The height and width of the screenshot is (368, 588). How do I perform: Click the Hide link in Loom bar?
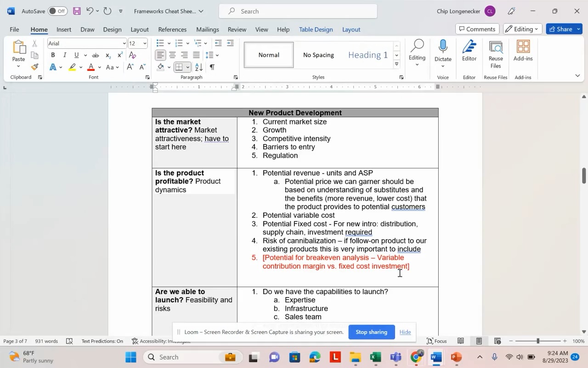point(405,332)
